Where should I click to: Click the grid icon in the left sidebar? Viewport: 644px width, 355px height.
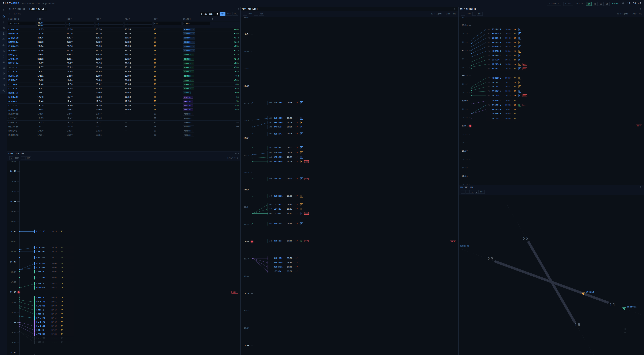point(4,68)
